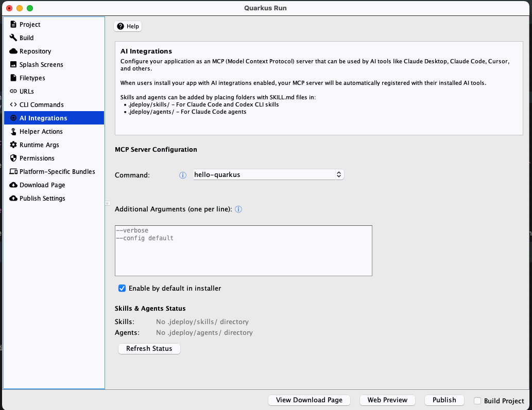The height and width of the screenshot is (410, 532).
Task: Click the Publish button
Action: [x=444, y=400]
